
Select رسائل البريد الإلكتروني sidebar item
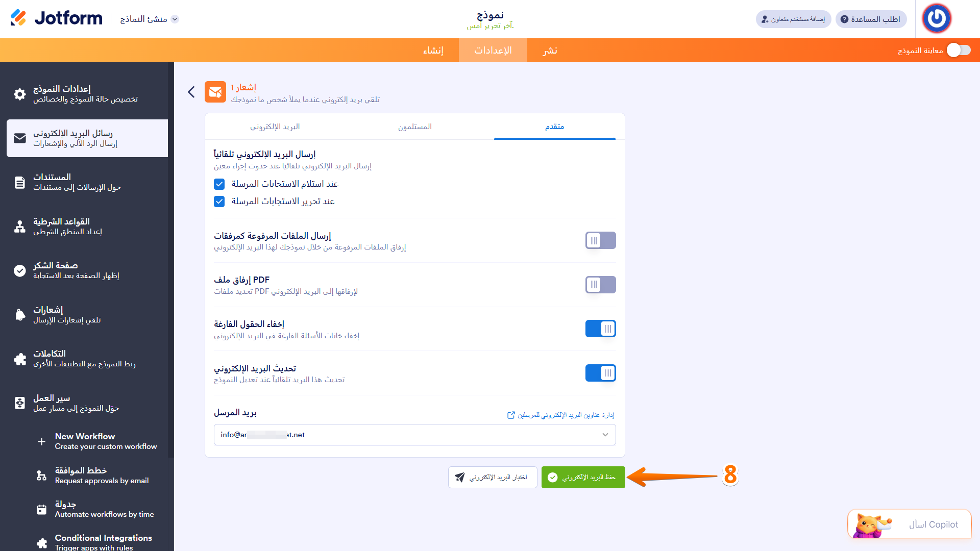[87, 138]
